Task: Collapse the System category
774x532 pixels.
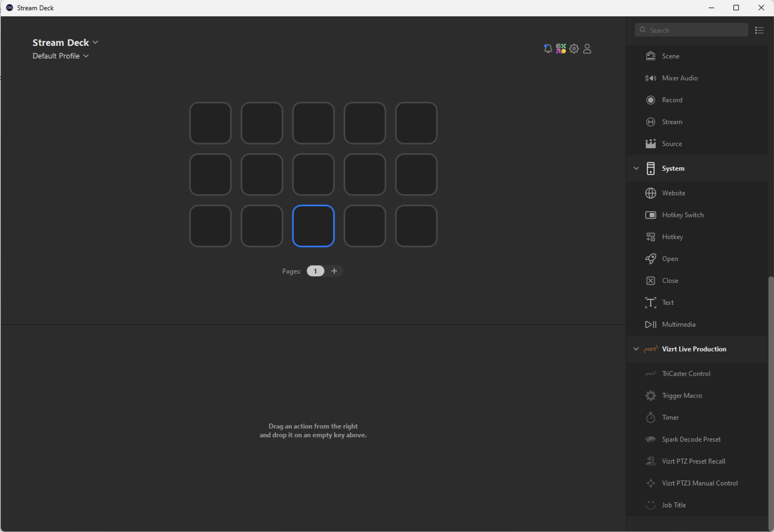Action: pos(636,169)
